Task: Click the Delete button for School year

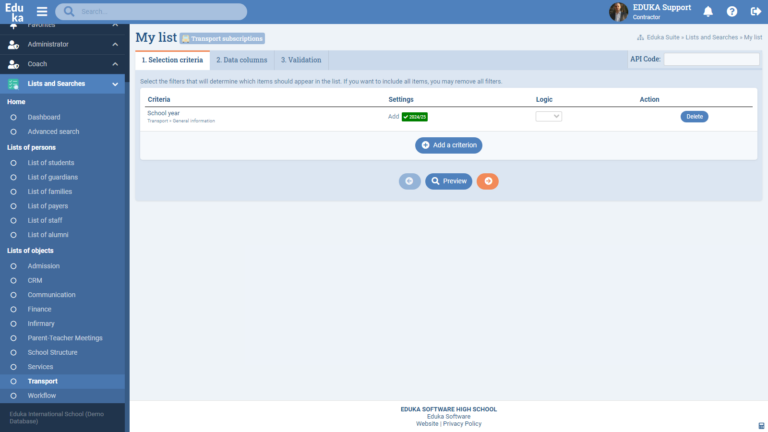Action: 694,117
